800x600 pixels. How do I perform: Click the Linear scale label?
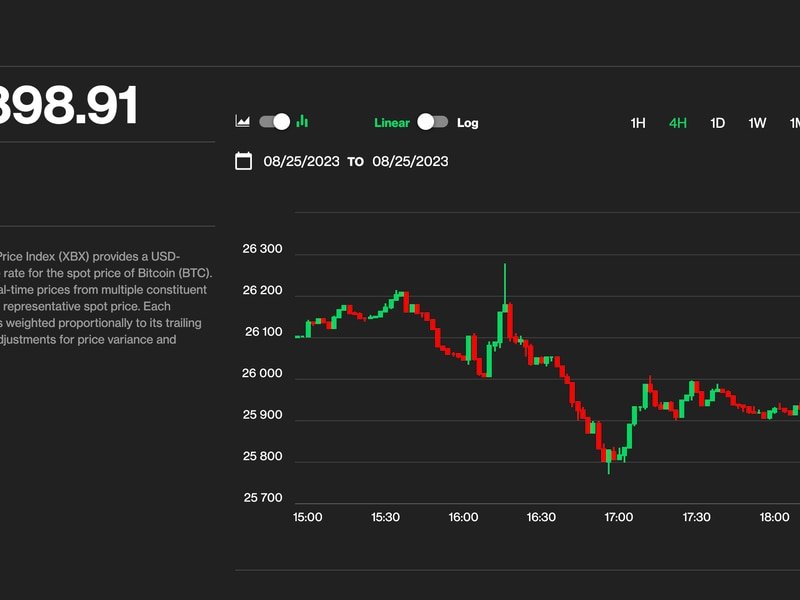(394, 122)
